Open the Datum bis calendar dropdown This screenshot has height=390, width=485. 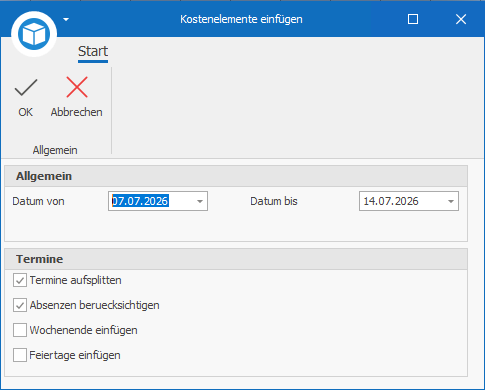click(451, 201)
